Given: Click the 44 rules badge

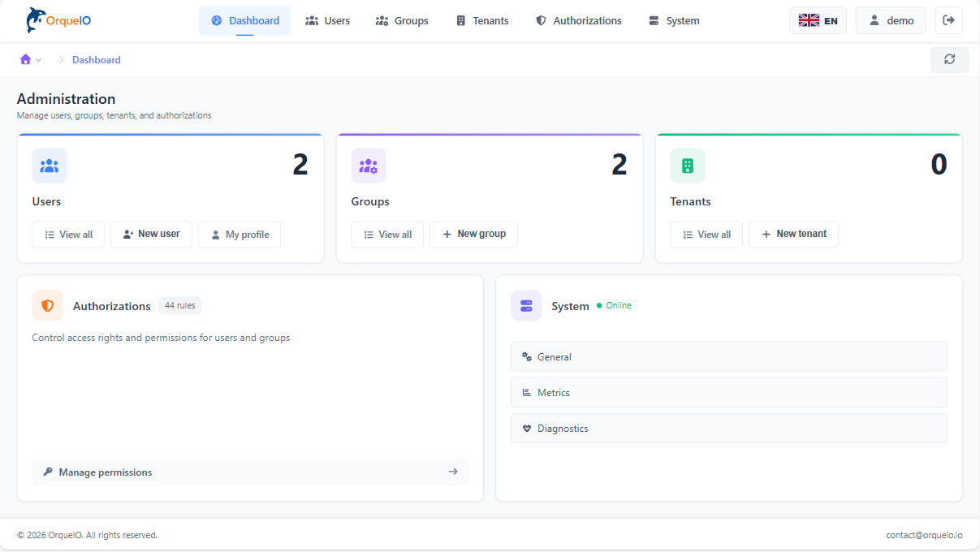Looking at the screenshot, I should [x=179, y=305].
